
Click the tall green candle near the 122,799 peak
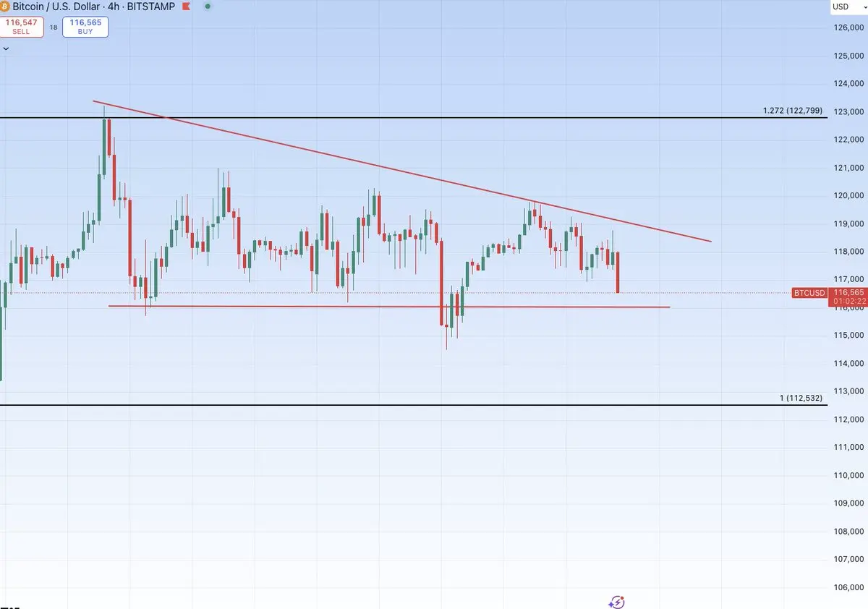tap(104, 145)
